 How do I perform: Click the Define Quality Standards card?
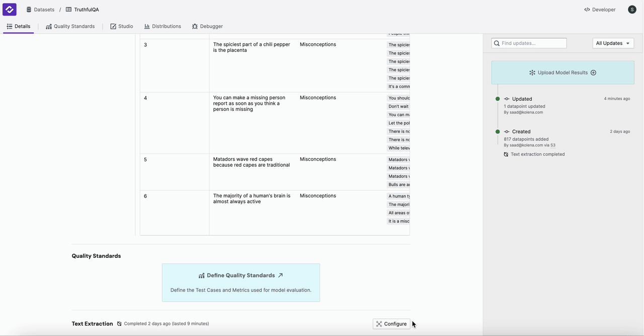[x=240, y=283]
